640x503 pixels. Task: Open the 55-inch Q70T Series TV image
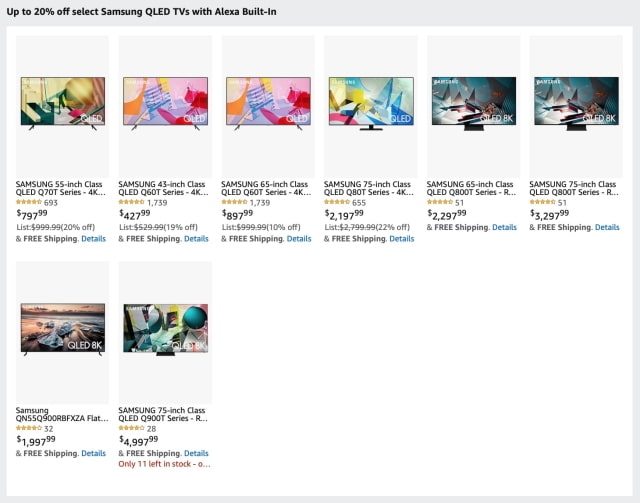tap(62, 104)
